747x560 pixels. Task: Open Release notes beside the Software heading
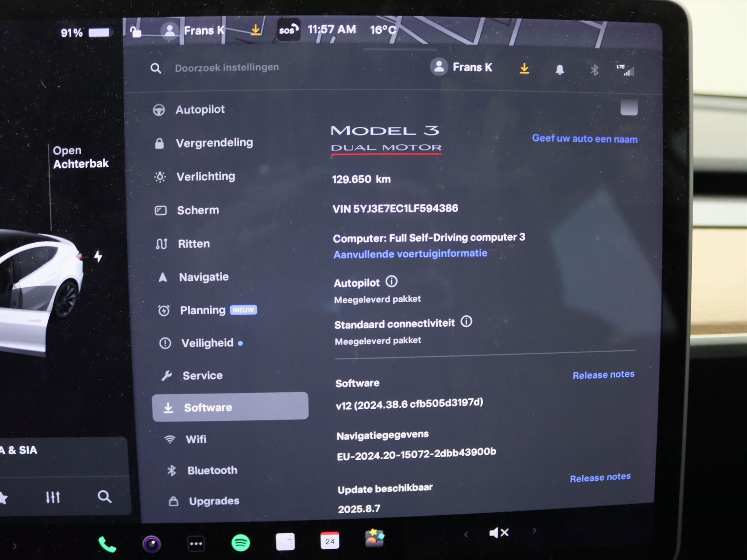[603, 375]
